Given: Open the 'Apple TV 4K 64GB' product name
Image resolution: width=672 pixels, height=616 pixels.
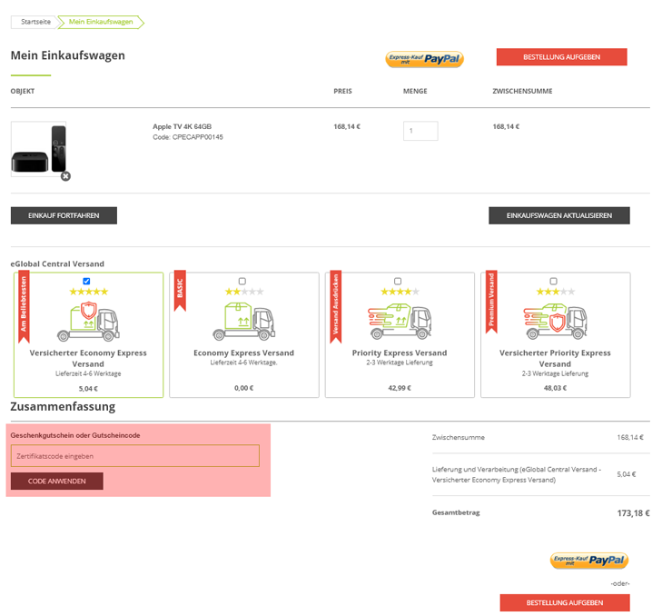Looking at the screenshot, I should [183, 126].
